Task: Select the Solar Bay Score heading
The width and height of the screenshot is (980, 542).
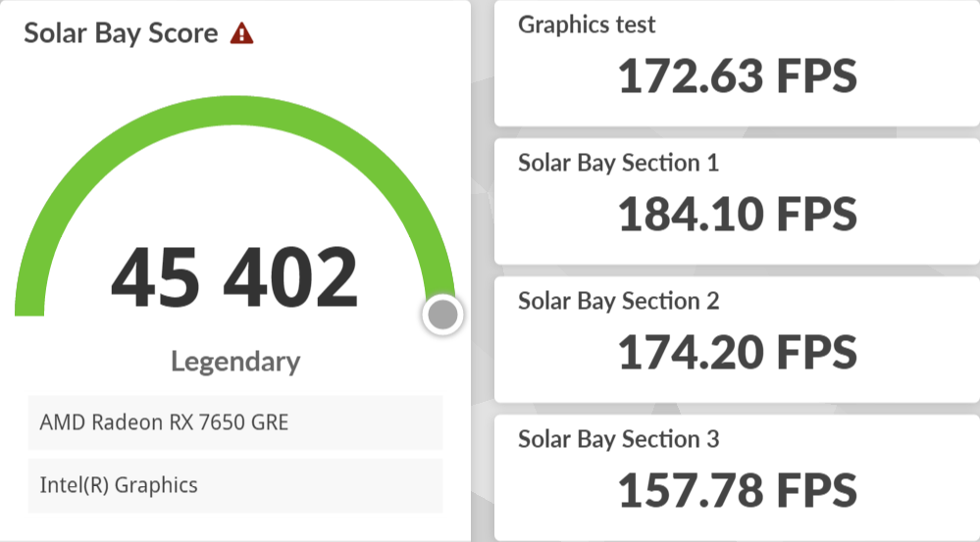Action: pyautogui.click(x=121, y=33)
